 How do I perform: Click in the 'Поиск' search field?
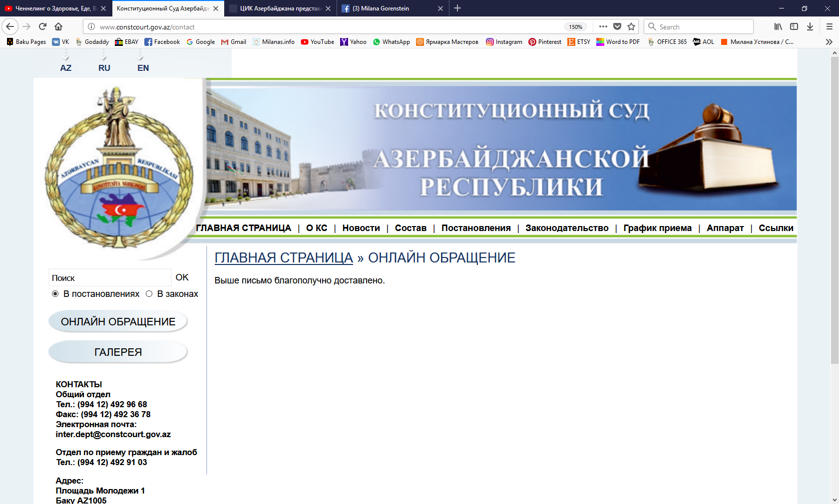coord(110,278)
